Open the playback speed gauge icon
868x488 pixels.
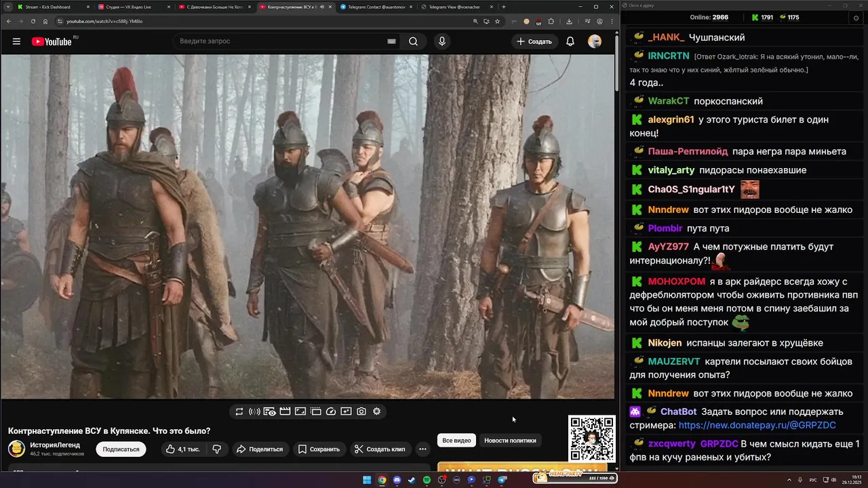[x=331, y=411]
